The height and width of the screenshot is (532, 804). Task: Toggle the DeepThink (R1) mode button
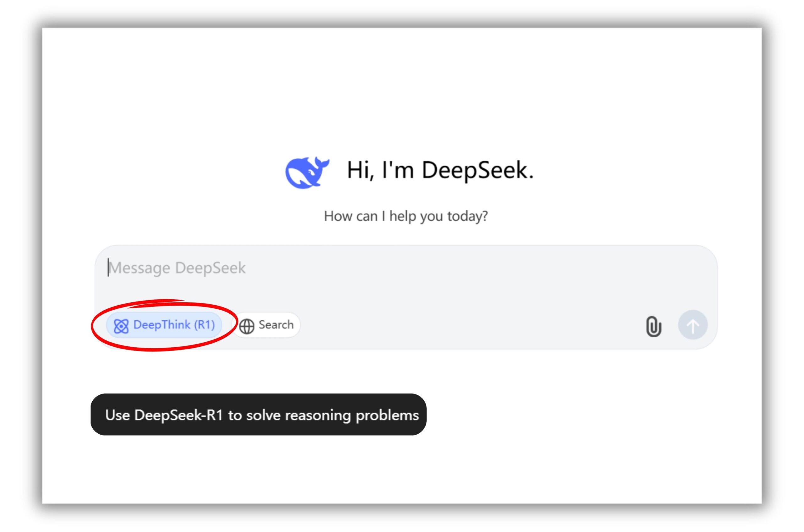click(164, 325)
